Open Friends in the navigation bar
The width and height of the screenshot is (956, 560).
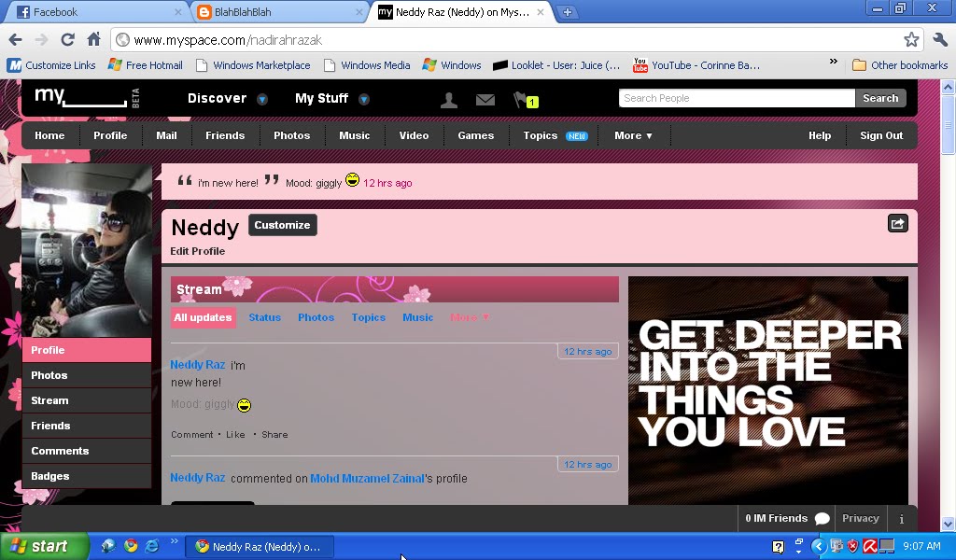225,135
